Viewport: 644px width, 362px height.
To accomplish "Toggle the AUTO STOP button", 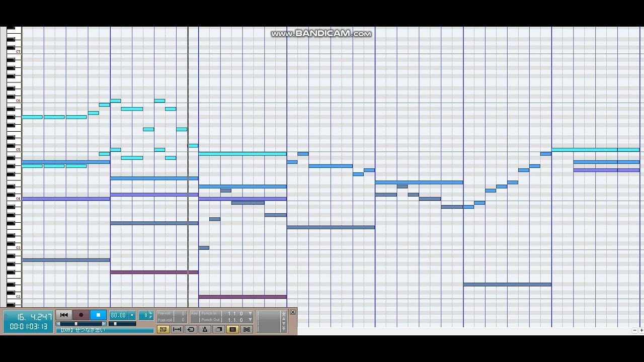I will pos(163,329).
